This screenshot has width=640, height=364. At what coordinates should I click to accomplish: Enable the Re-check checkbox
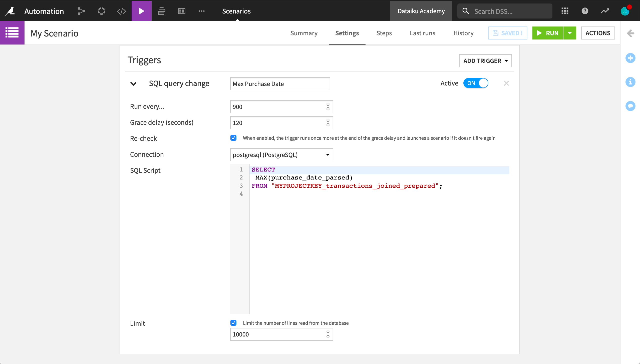(233, 137)
